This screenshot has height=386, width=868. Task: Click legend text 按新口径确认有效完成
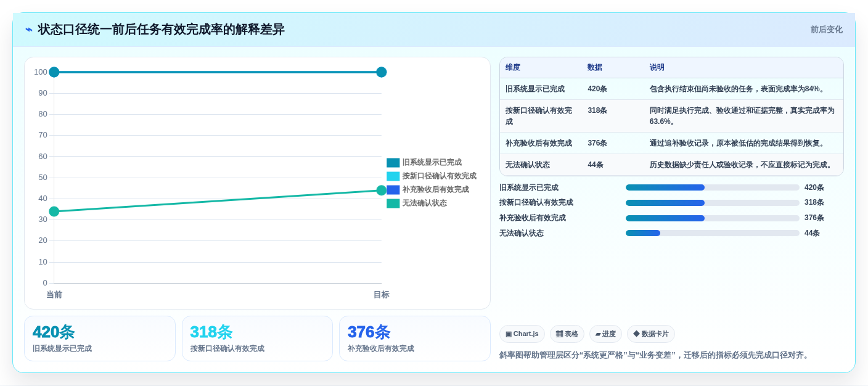coord(439,176)
